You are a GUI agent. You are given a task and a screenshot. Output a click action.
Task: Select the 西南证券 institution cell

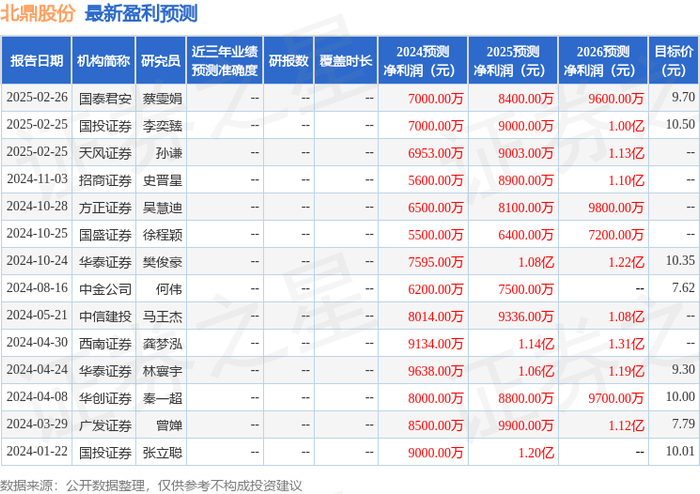pos(105,344)
